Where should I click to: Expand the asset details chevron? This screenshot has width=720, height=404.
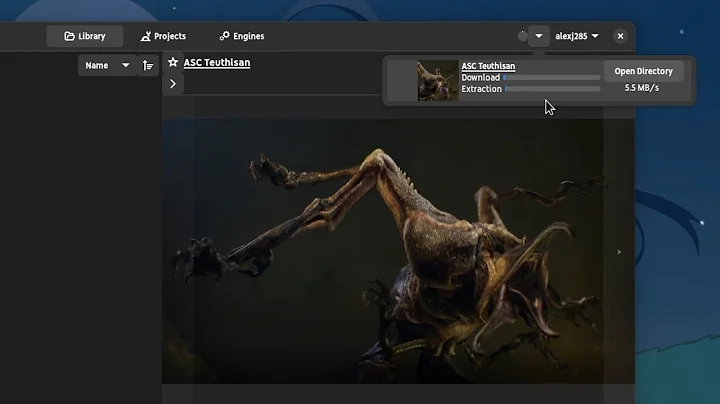pos(173,84)
